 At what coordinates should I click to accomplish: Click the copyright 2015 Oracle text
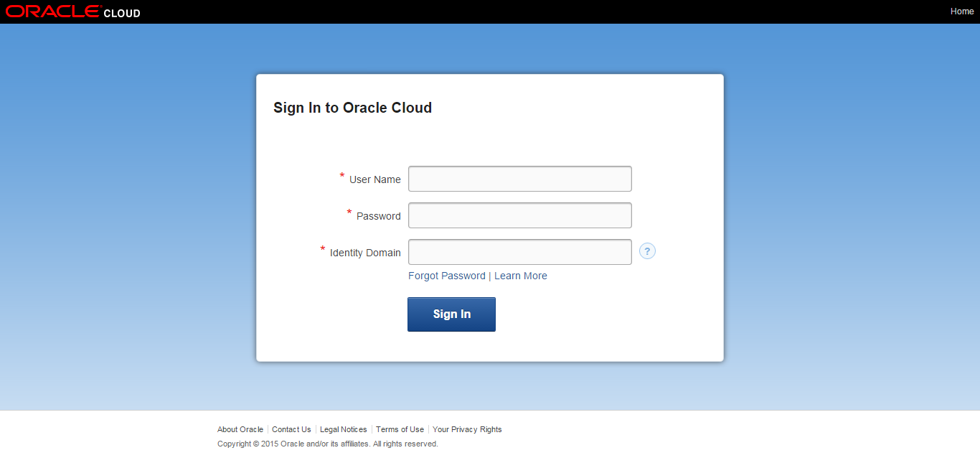328,444
